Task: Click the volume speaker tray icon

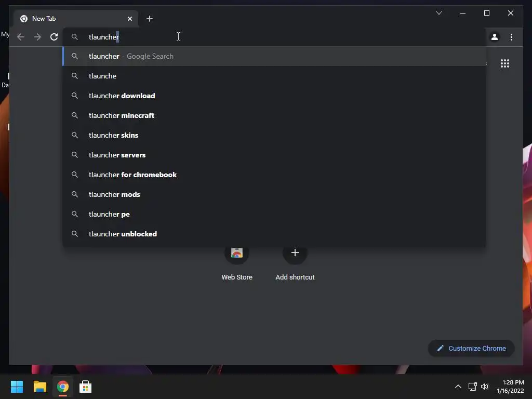Action: (485, 387)
